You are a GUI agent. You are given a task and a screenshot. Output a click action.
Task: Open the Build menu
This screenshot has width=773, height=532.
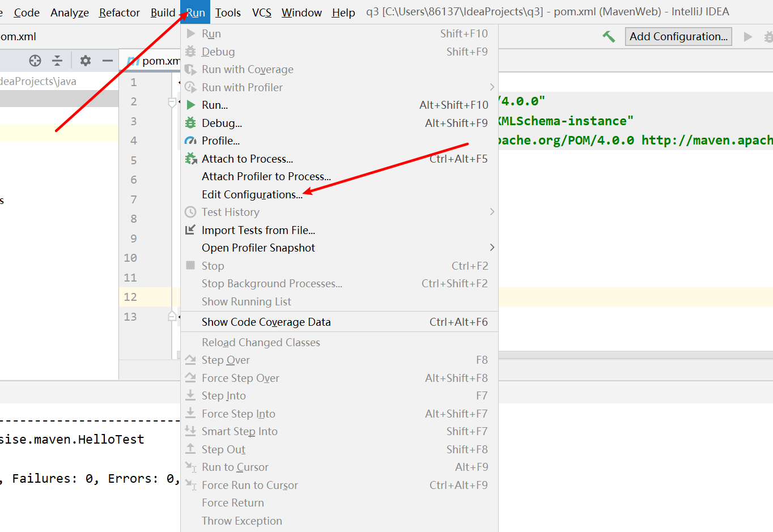[163, 12]
